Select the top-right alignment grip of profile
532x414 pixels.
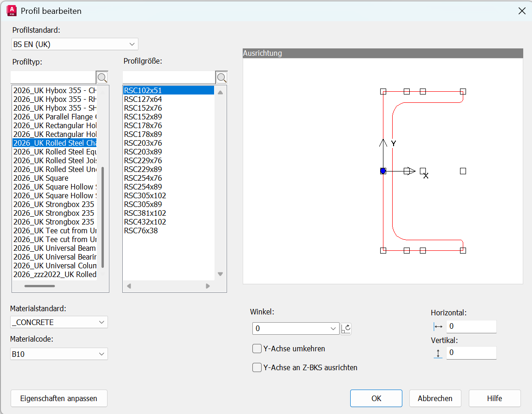(x=463, y=92)
